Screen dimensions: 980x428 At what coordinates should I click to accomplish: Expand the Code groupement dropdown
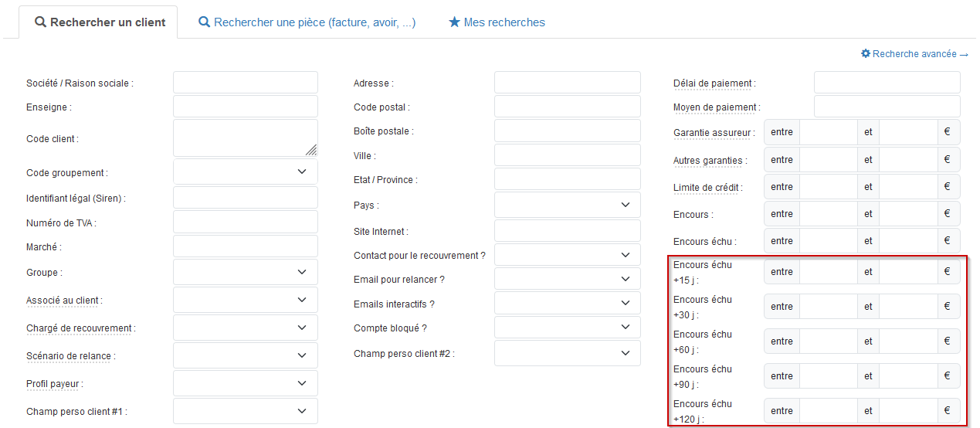[x=245, y=172]
